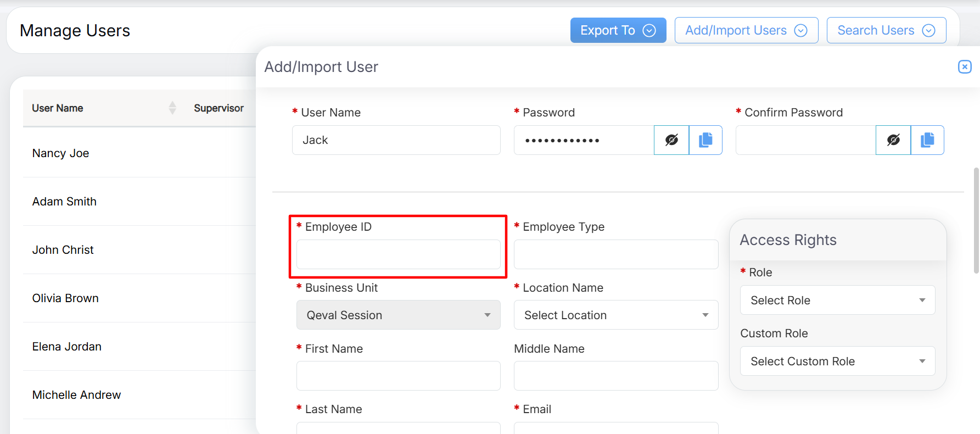980x434 pixels.
Task: Expand the Select Location dropdown
Action: point(615,315)
